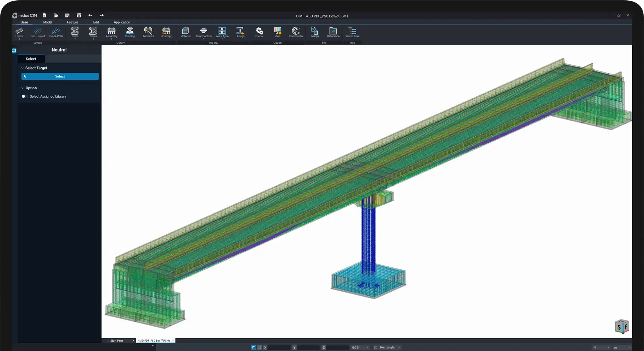Click the Undo arrow in title bar
Image resolution: width=644 pixels, height=351 pixels.
[90, 15]
